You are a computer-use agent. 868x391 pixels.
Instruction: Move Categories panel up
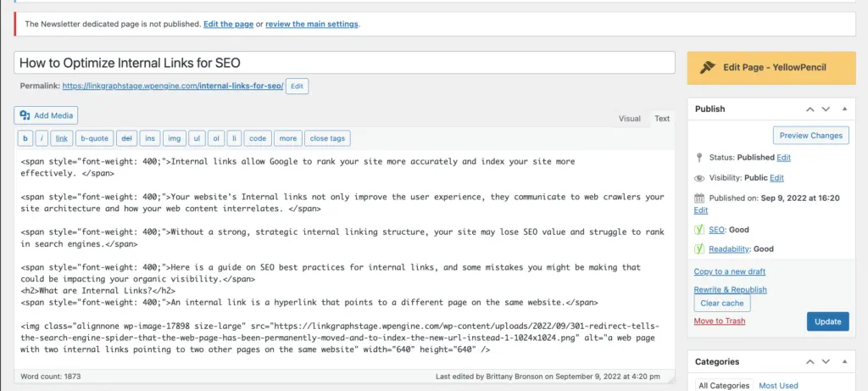point(810,361)
